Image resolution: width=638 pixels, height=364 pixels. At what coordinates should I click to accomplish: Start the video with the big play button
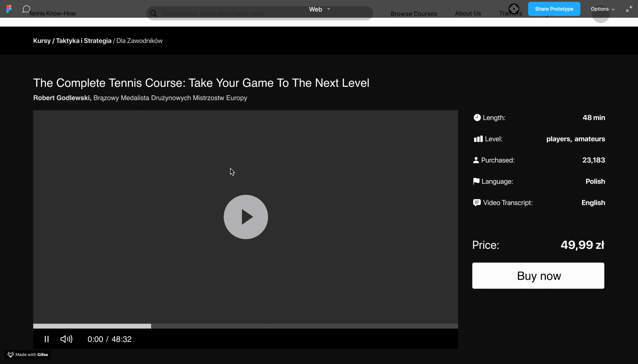coord(246,217)
